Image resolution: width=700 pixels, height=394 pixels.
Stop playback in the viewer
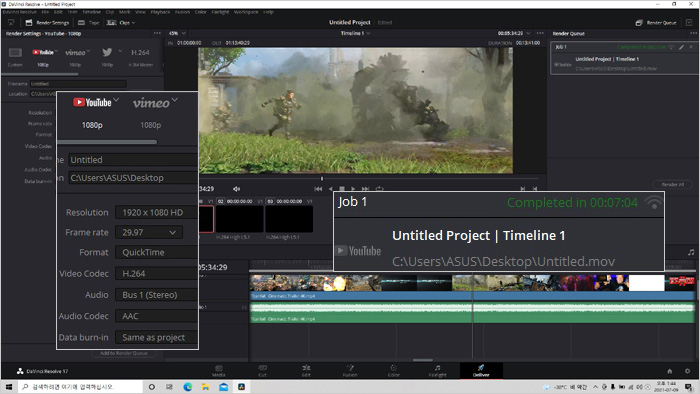tap(342, 189)
